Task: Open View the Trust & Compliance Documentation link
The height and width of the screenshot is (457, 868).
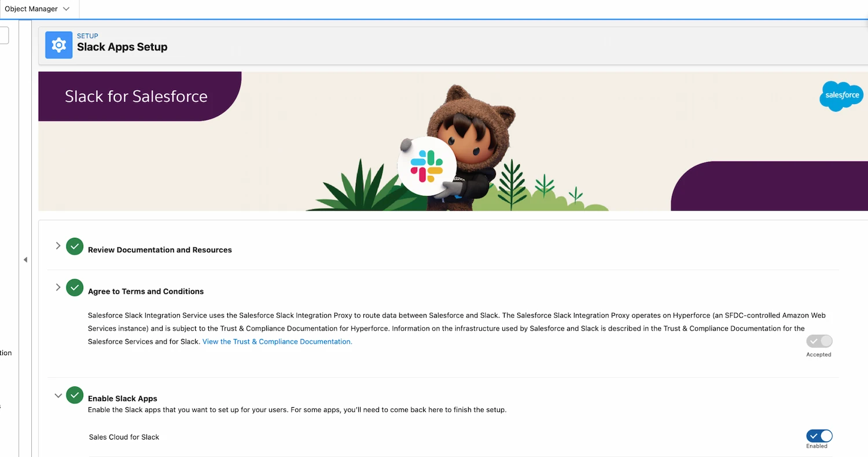Action: tap(277, 342)
